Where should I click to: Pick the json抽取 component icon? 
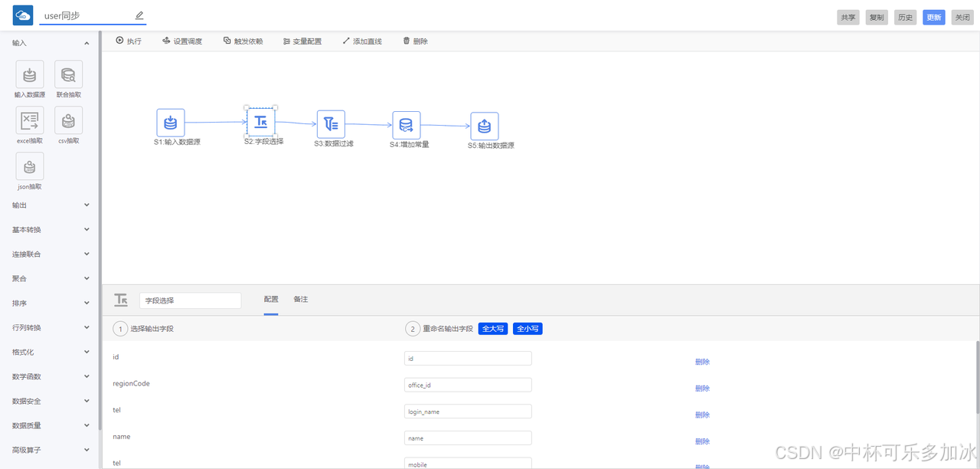(x=30, y=167)
